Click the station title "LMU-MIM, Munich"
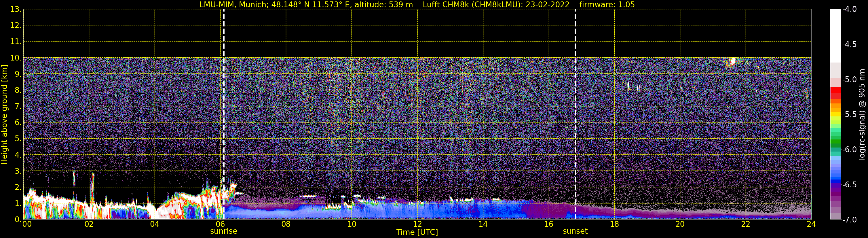Screen dimensions: 868x238 click(x=233, y=5)
